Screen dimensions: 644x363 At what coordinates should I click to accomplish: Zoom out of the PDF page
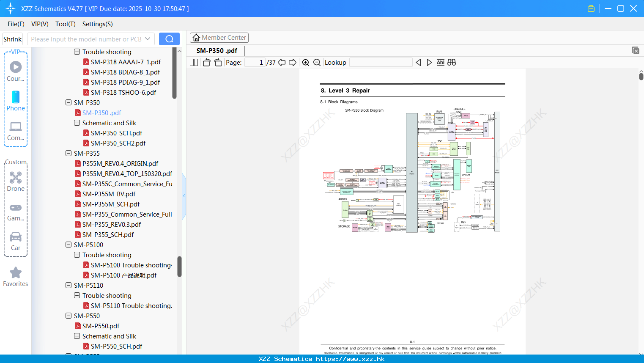pyautogui.click(x=317, y=63)
